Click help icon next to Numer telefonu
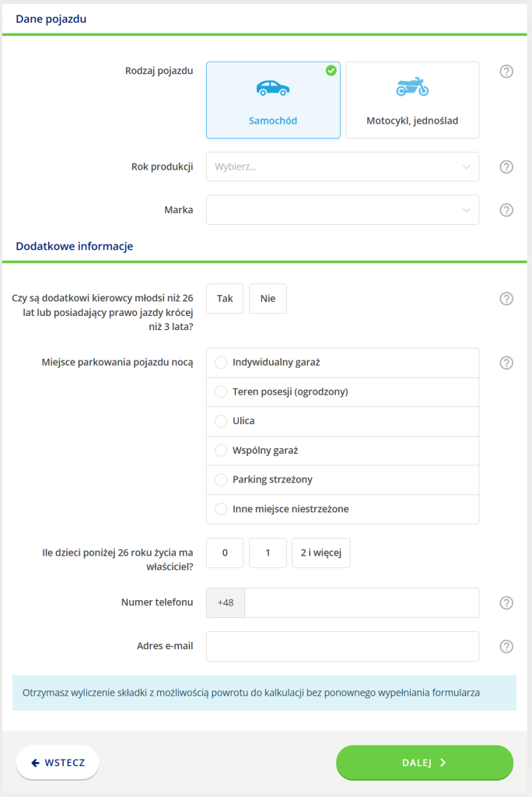The width and height of the screenshot is (532, 797). [x=506, y=602]
